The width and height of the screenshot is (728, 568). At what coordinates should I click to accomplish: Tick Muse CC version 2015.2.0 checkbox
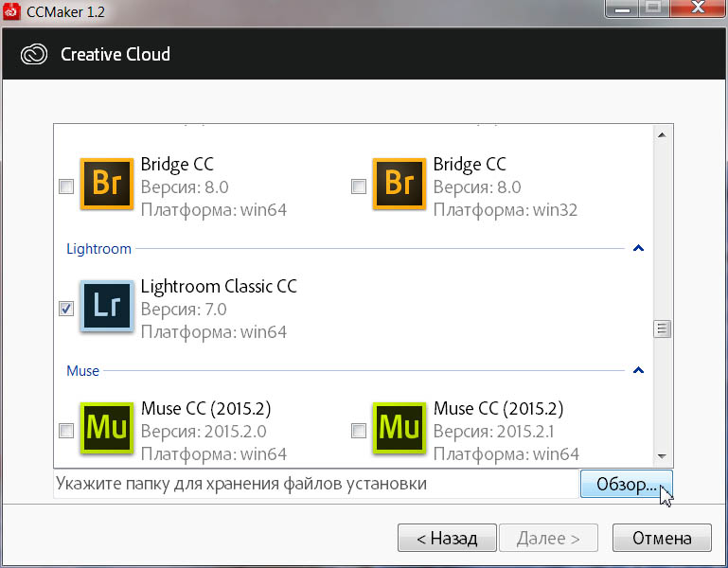pyautogui.click(x=66, y=431)
